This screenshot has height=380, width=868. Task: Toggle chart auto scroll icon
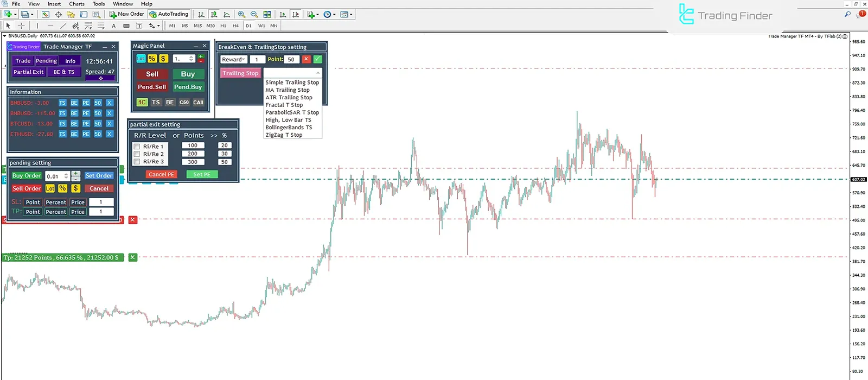coord(283,15)
